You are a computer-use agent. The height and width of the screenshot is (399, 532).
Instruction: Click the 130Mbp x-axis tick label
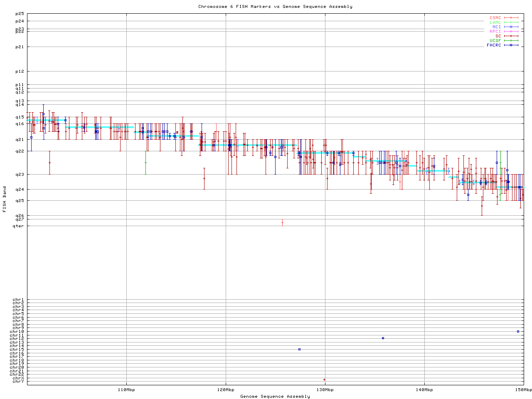click(325, 390)
